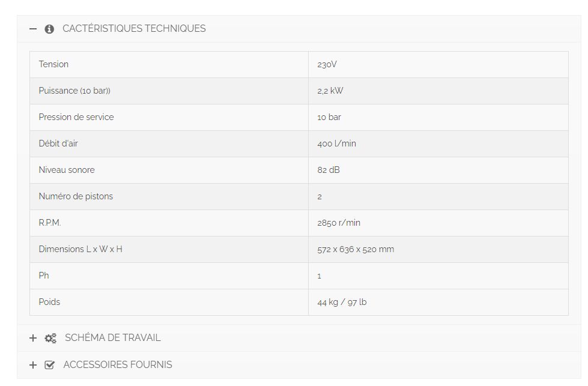
Task: Select the Puissance (10 bar) row
Action: [168, 91]
